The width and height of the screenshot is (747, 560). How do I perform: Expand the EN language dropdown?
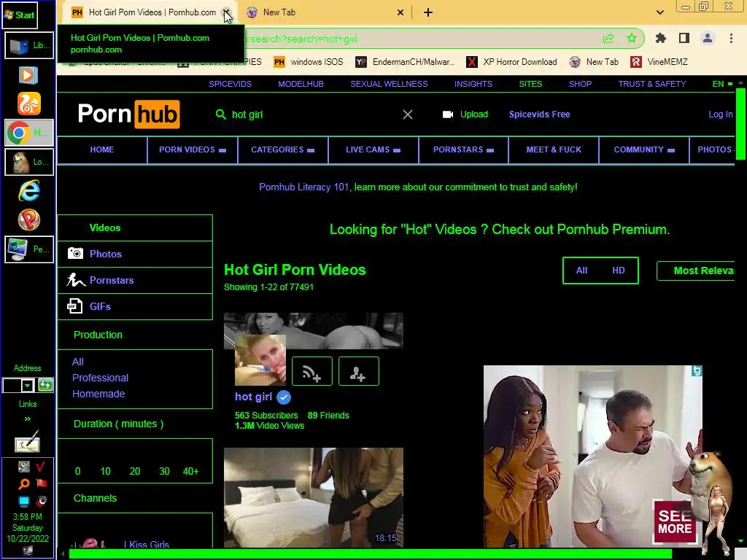pos(722,84)
